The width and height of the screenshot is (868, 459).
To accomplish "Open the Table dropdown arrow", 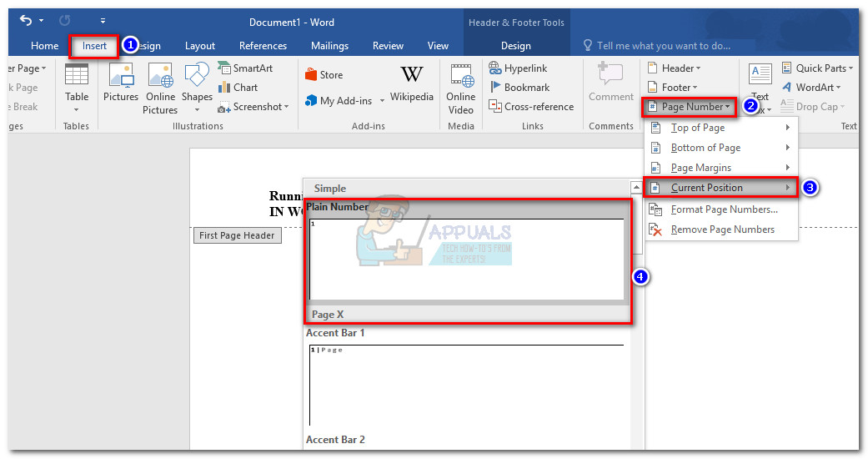I will pyautogui.click(x=77, y=110).
